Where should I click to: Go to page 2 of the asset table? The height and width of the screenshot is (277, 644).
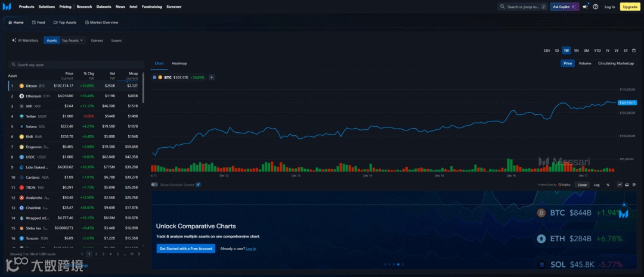97,254
